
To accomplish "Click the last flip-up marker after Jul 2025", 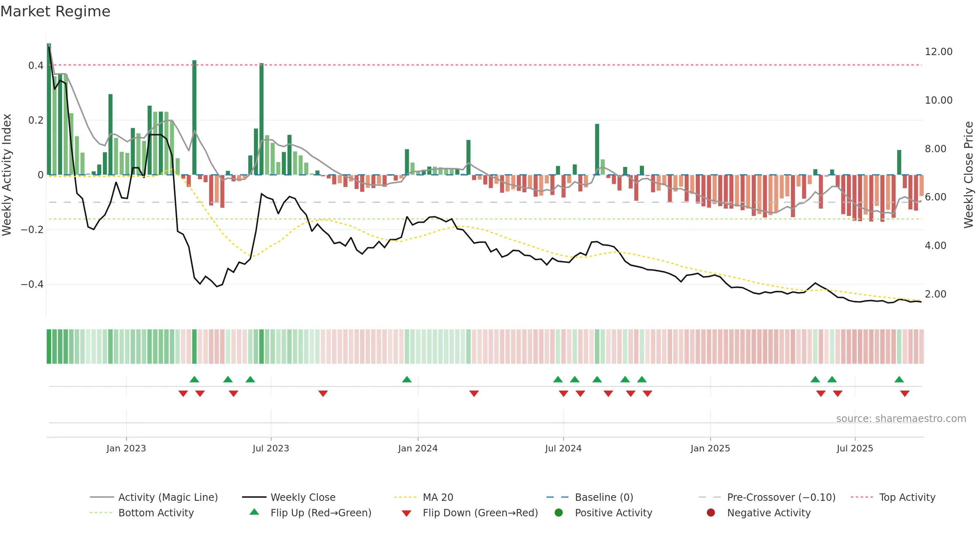I will (x=899, y=380).
